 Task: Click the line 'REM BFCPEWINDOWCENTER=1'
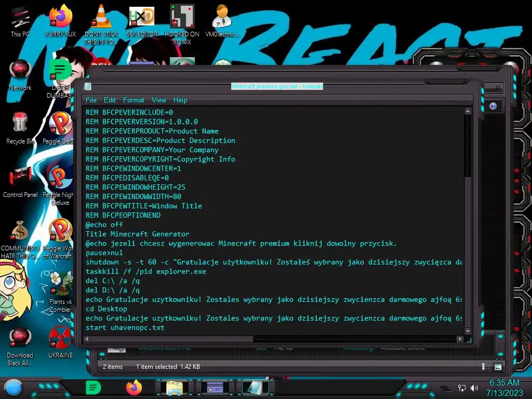tap(134, 168)
